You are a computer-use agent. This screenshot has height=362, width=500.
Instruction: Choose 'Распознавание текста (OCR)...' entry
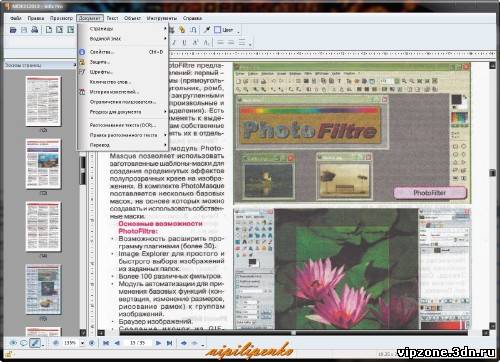pyautogui.click(x=123, y=125)
